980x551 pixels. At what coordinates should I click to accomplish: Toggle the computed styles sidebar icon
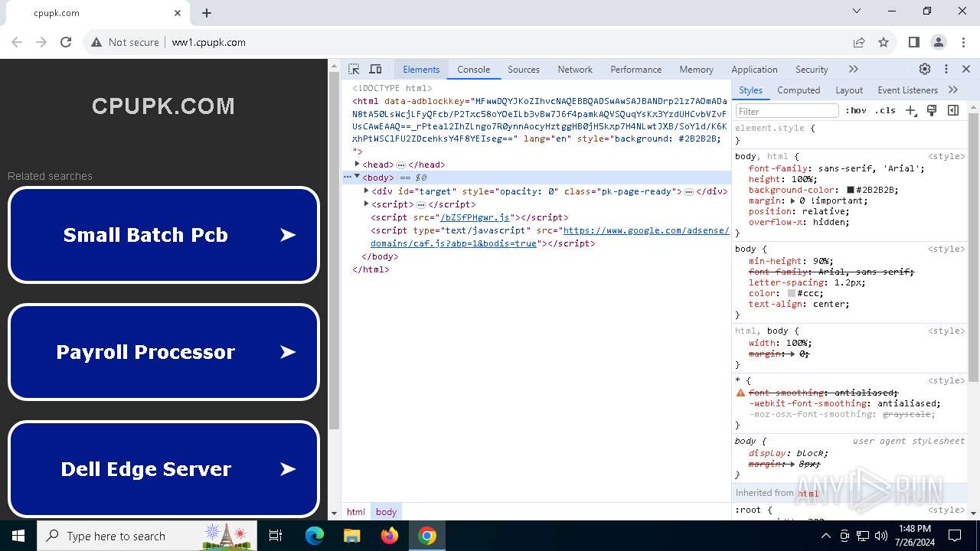tap(953, 110)
